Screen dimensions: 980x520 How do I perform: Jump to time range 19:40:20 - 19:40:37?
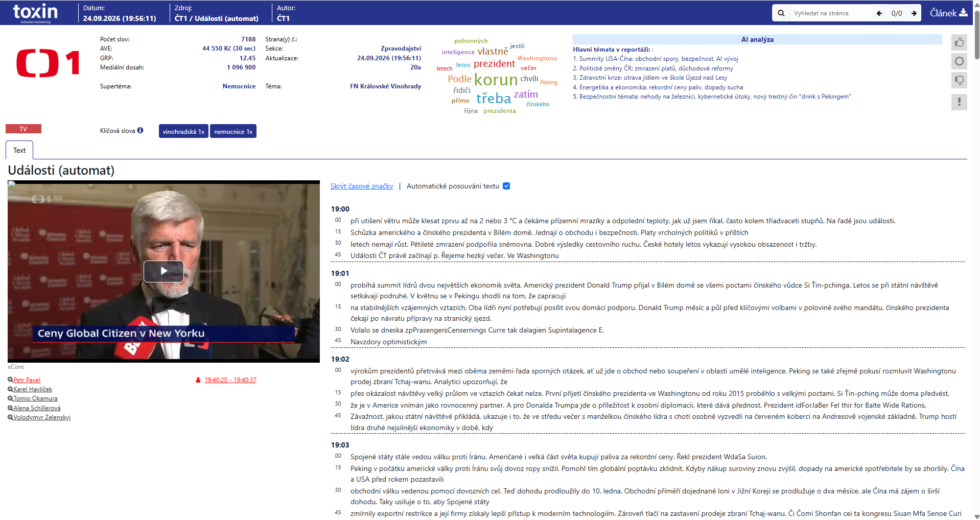(x=230, y=380)
